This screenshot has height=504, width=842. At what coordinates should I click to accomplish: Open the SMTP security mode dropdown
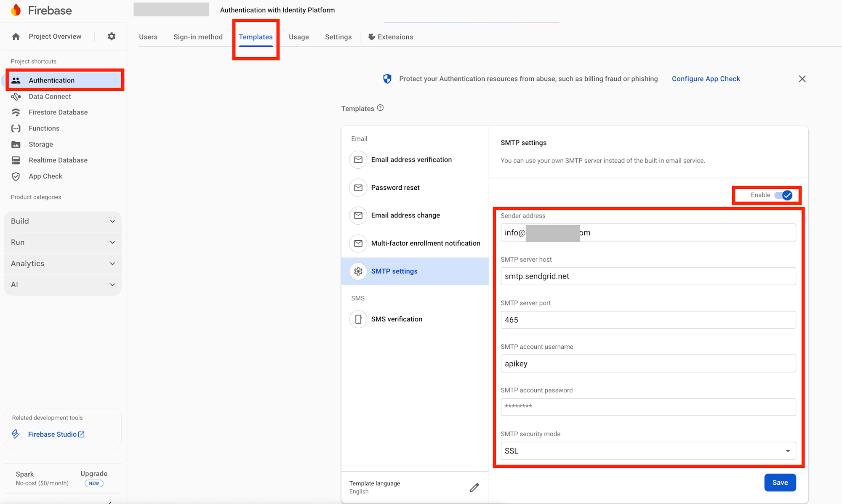tap(648, 451)
